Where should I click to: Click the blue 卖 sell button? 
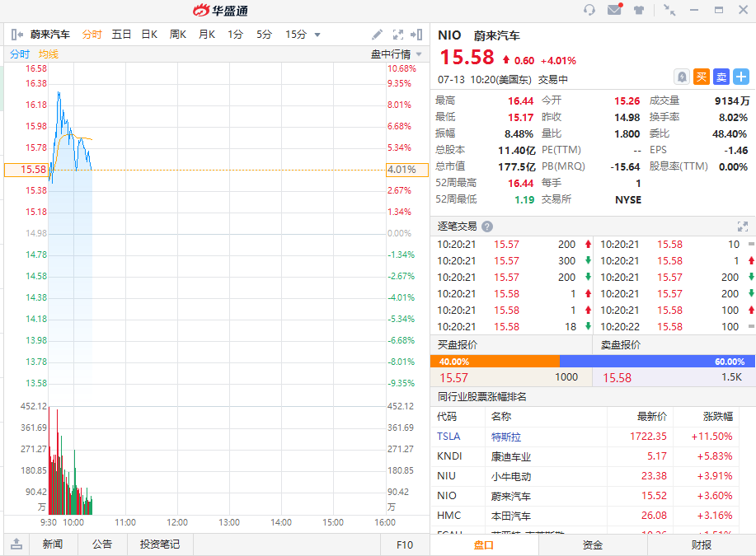(x=721, y=77)
